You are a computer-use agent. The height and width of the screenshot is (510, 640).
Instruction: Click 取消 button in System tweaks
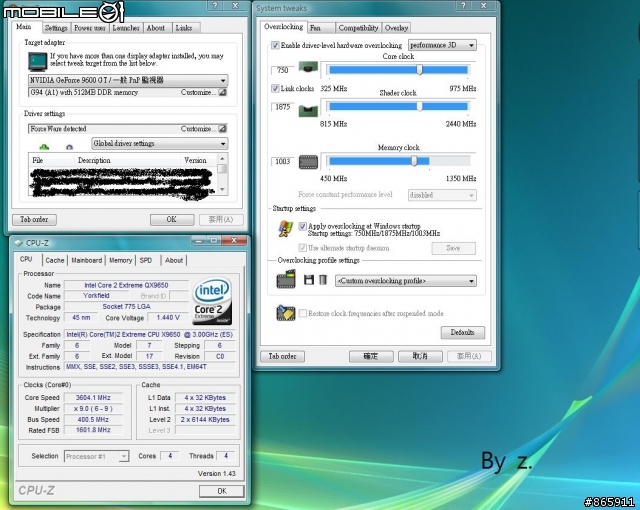pos(420,356)
